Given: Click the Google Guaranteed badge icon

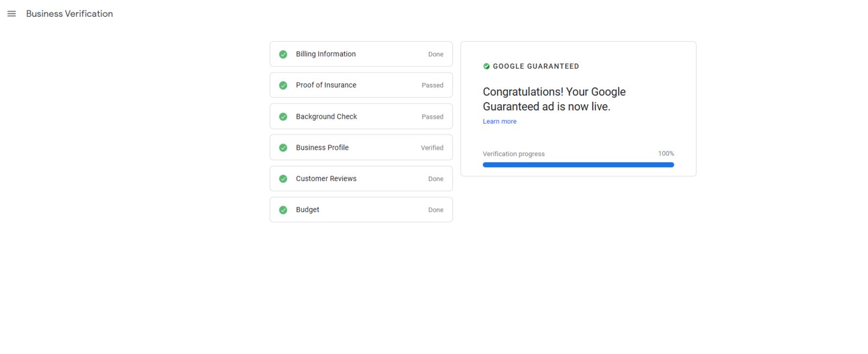Looking at the screenshot, I should coord(487,66).
